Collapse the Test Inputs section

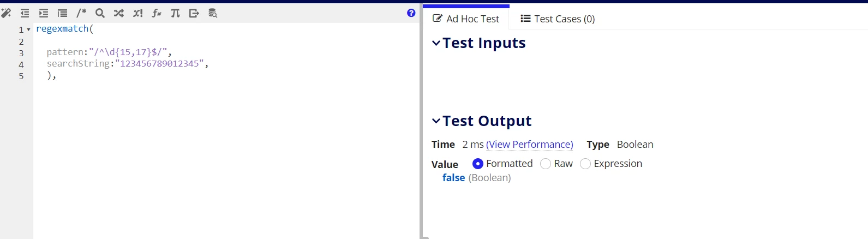coord(436,43)
